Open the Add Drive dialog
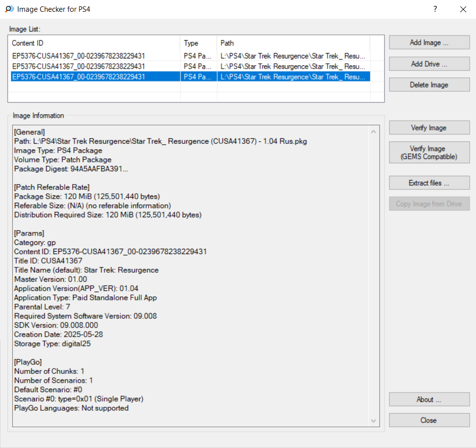 [x=429, y=64]
